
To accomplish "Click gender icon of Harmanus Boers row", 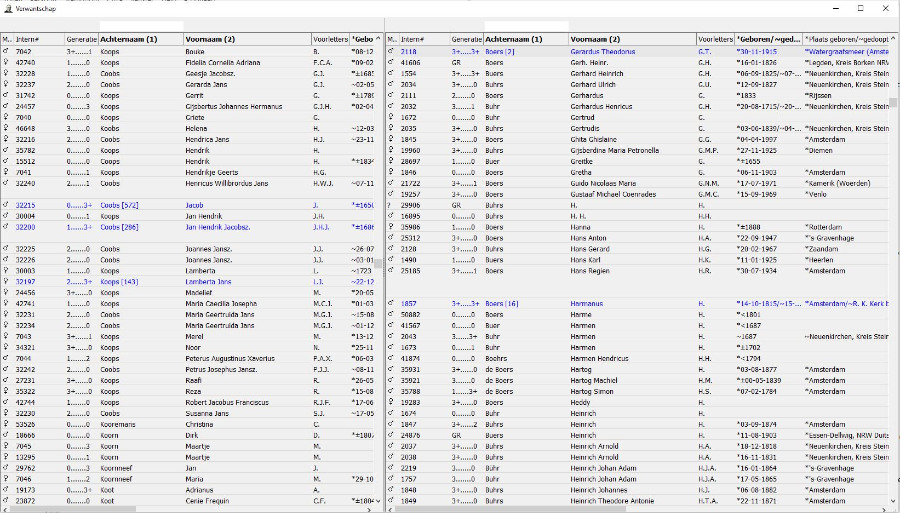I will click(x=391, y=303).
